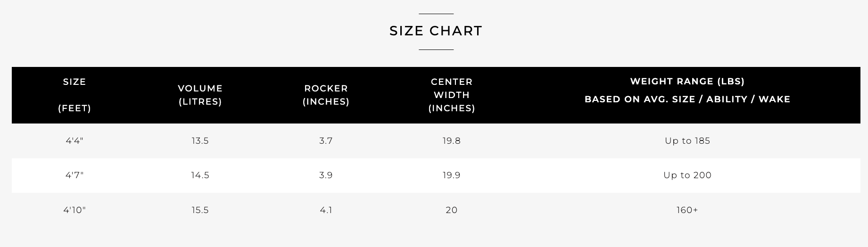
Task: Click the 160+ weight range value
Action: pos(687,210)
